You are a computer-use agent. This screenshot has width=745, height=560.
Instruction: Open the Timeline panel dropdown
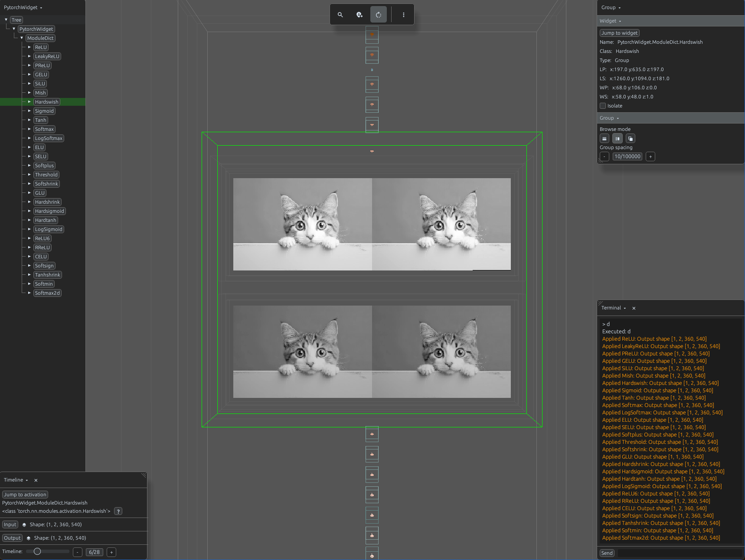point(16,480)
